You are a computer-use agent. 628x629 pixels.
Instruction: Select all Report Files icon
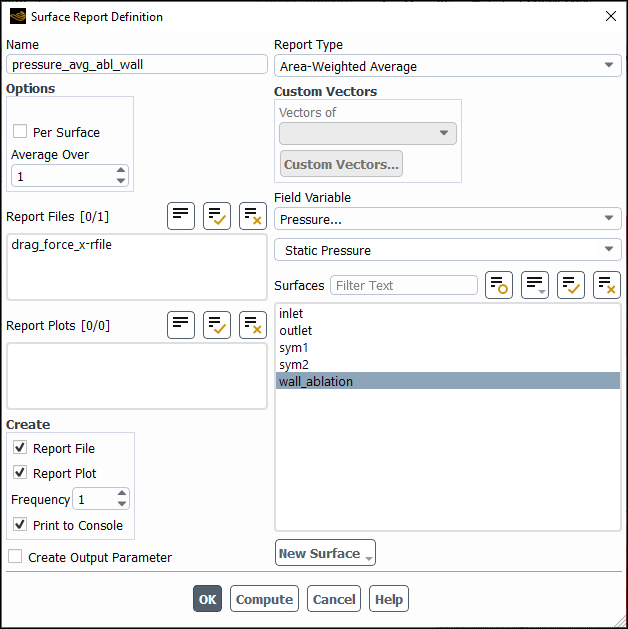coord(217,216)
